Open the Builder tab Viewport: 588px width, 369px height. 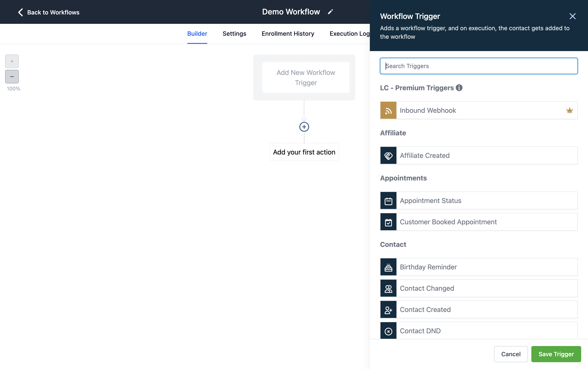point(197,34)
